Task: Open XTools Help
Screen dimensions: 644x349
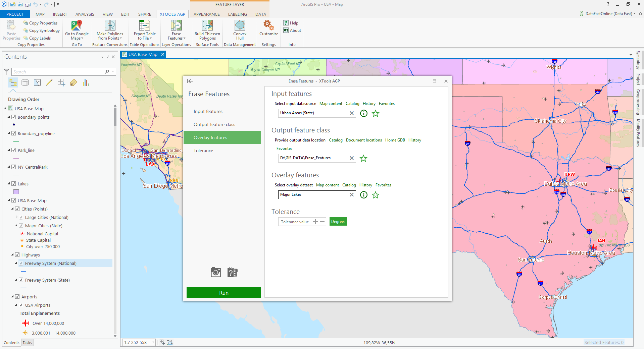Action: (x=291, y=23)
